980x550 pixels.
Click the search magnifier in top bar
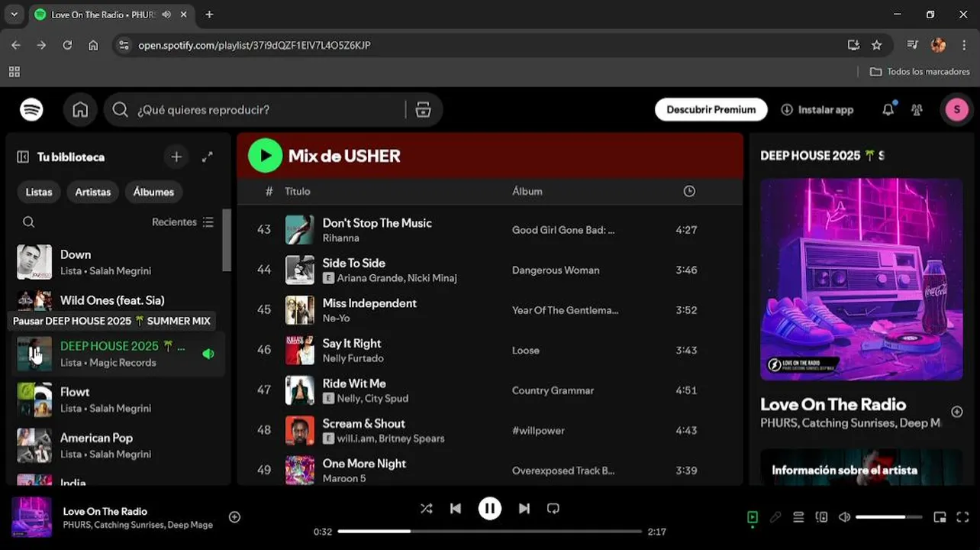[x=120, y=110]
